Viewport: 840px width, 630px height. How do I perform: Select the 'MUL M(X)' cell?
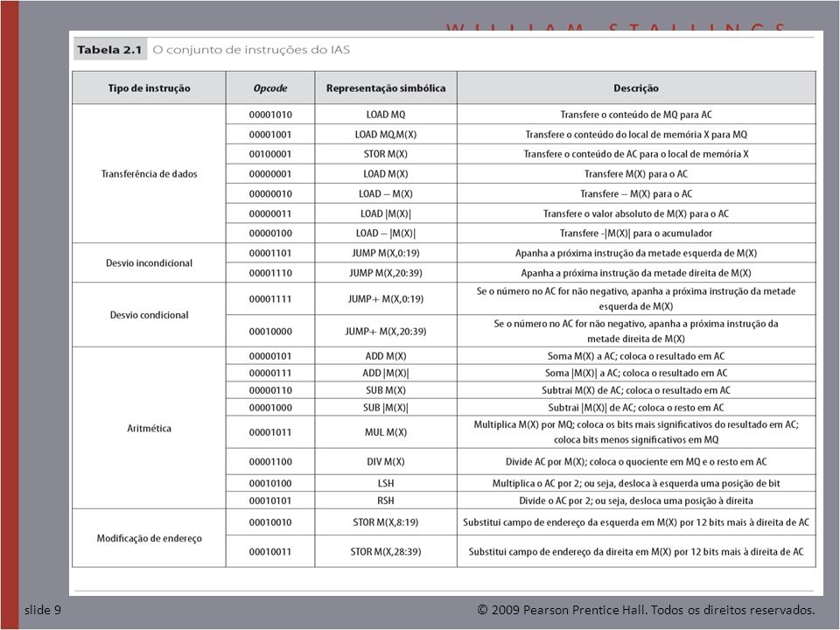tap(386, 432)
